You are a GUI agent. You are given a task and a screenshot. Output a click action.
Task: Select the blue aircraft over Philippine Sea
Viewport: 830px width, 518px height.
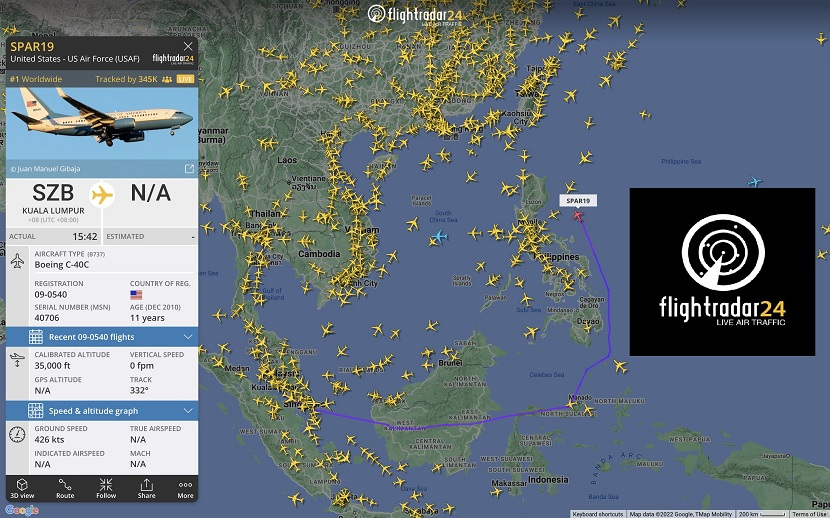click(755, 182)
